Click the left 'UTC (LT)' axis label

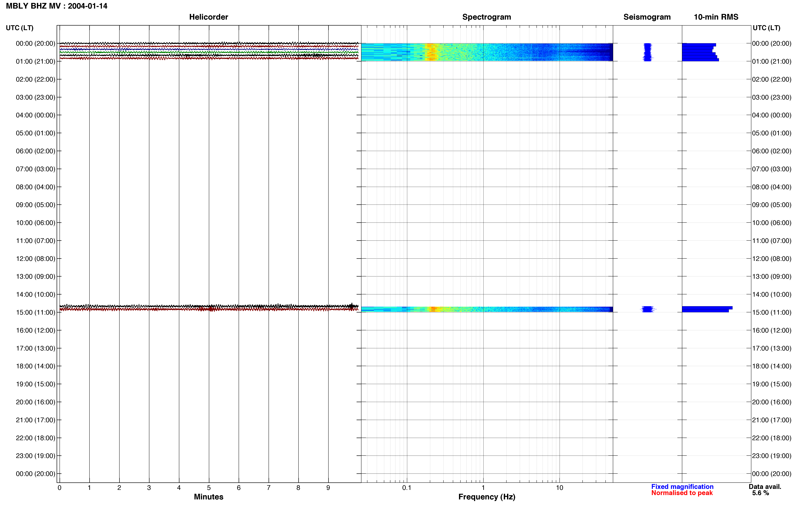(x=19, y=28)
